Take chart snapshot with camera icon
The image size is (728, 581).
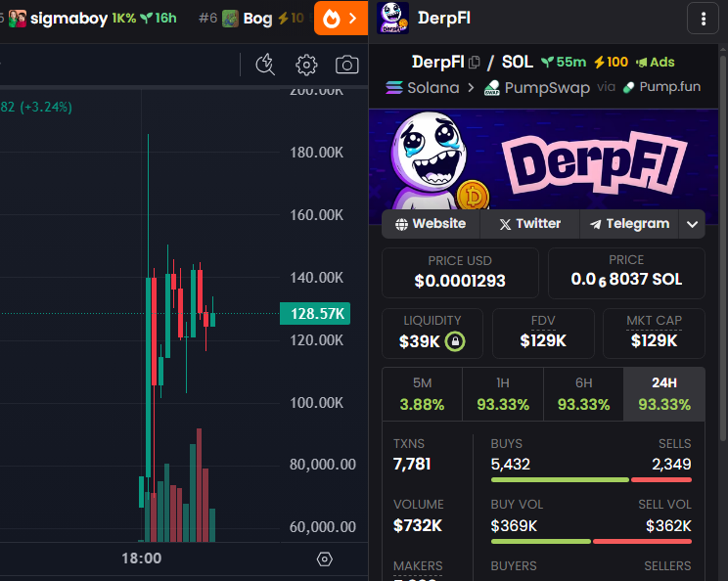[346, 65]
